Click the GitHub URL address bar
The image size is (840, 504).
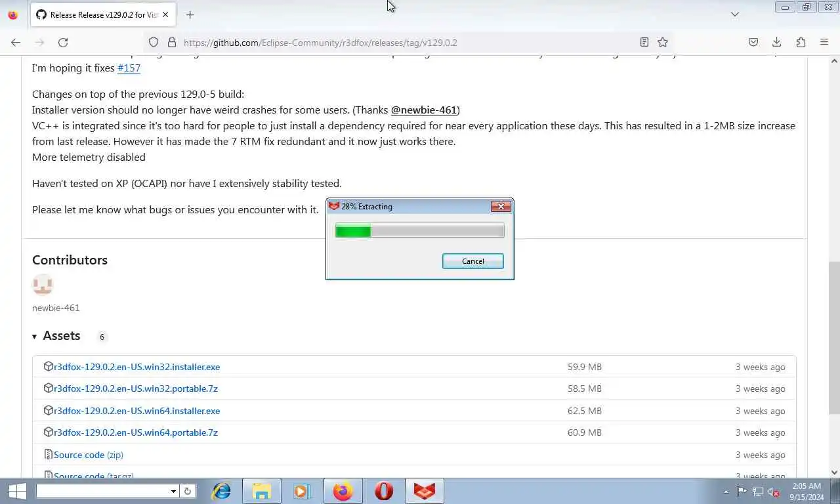click(407, 42)
